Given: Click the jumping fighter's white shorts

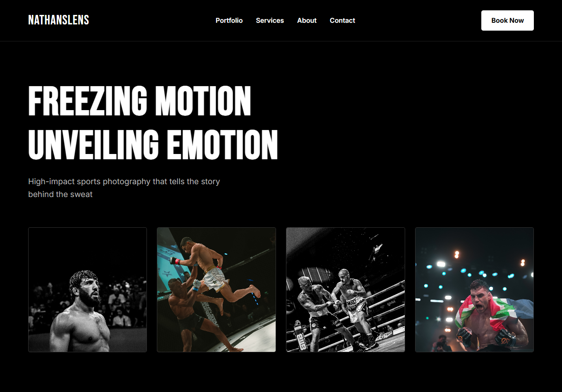Looking at the screenshot, I should click(214, 279).
